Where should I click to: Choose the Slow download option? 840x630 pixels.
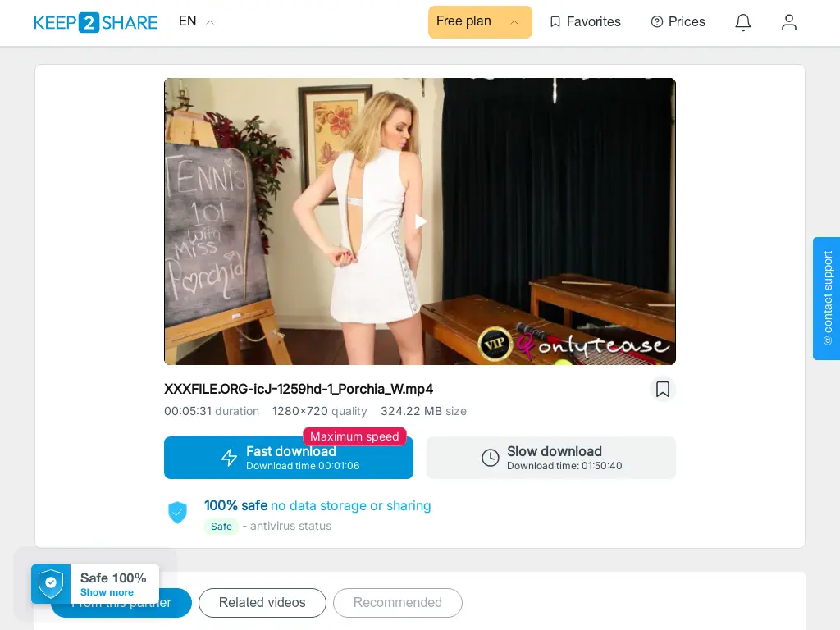coord(551,458)
